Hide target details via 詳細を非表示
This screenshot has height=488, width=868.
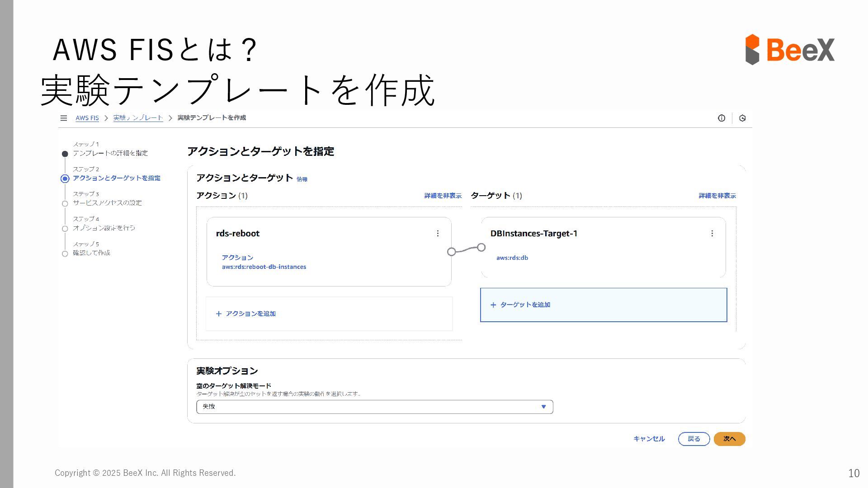click(717, 196)
